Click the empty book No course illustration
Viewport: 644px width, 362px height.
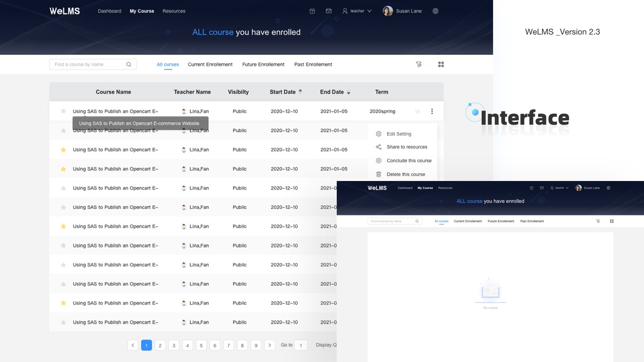point(490,291)
